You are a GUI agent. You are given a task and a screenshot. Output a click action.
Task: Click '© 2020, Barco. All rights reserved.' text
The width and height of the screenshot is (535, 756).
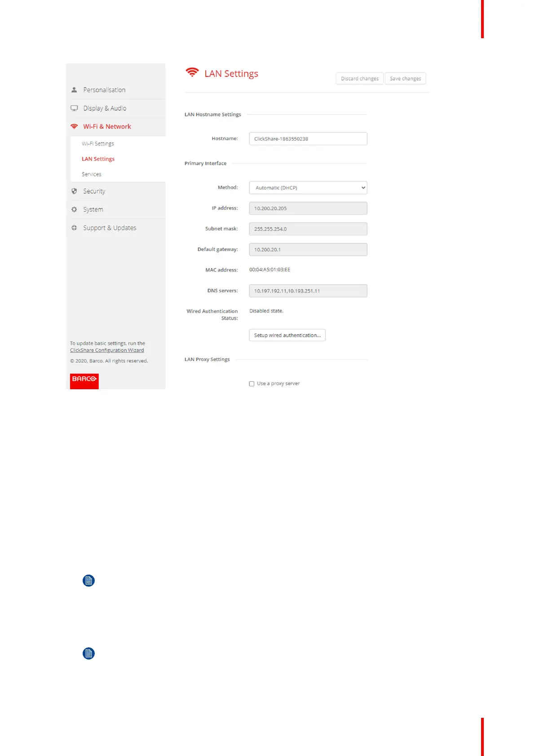click(x=109, y=361)
